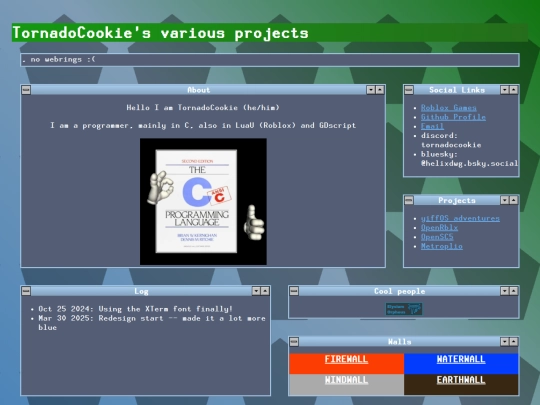Image resolution: width=540 pixels, height=405 pixels.
Task: Click the "TornadoCookie's various projects" heading
Action: pyautogui.click(x=160, y=33)
